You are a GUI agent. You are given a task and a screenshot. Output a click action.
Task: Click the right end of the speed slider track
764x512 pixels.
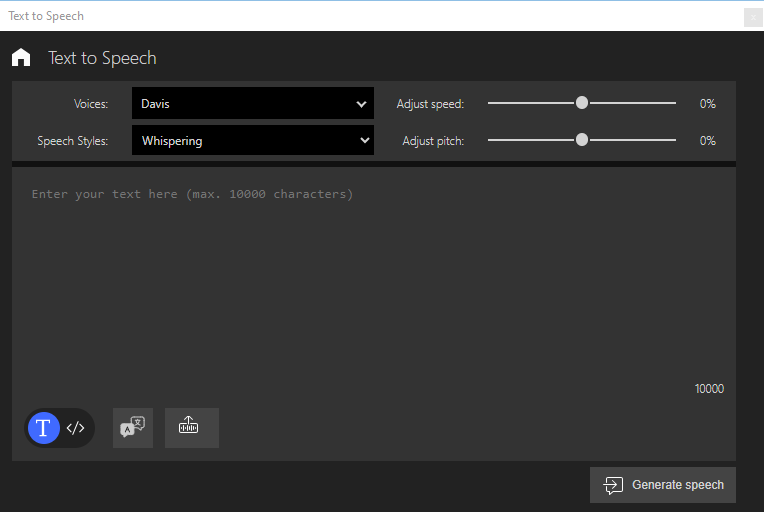[673, 103]
